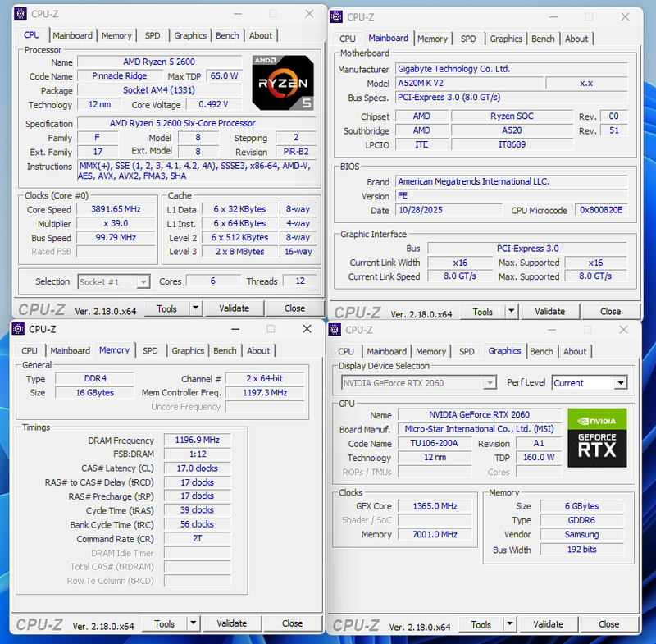
Task: Click Tools button in Memory window
Action: (x=165, y=623)
